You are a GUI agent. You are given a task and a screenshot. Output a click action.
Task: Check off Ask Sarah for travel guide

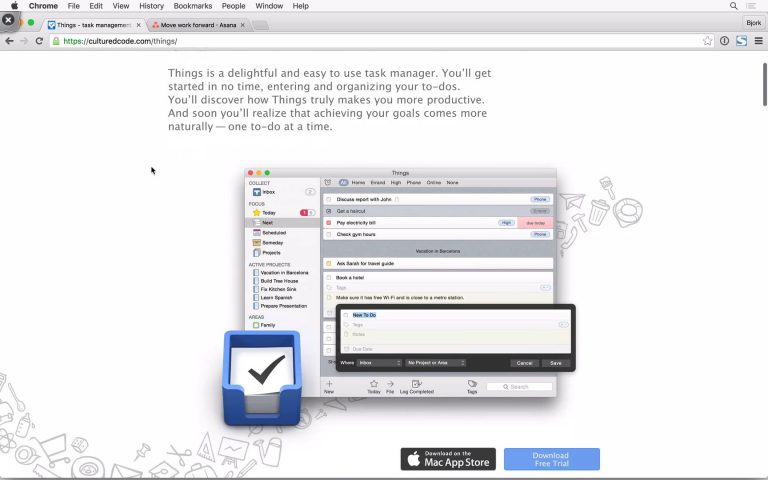[329, 264]
